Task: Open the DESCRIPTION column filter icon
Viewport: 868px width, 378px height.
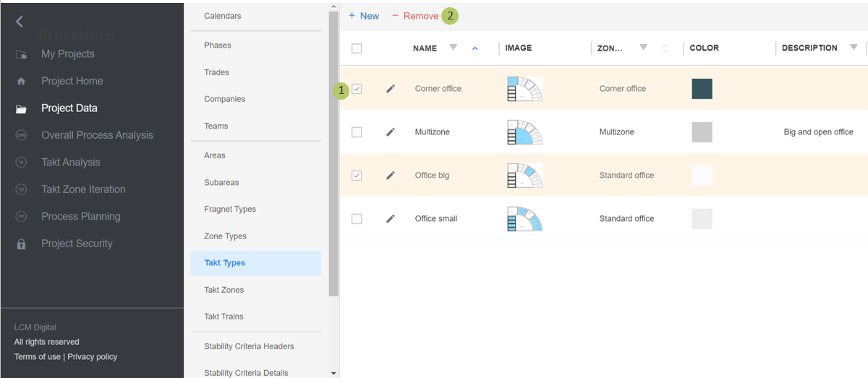Action: [x=854, y=48]
